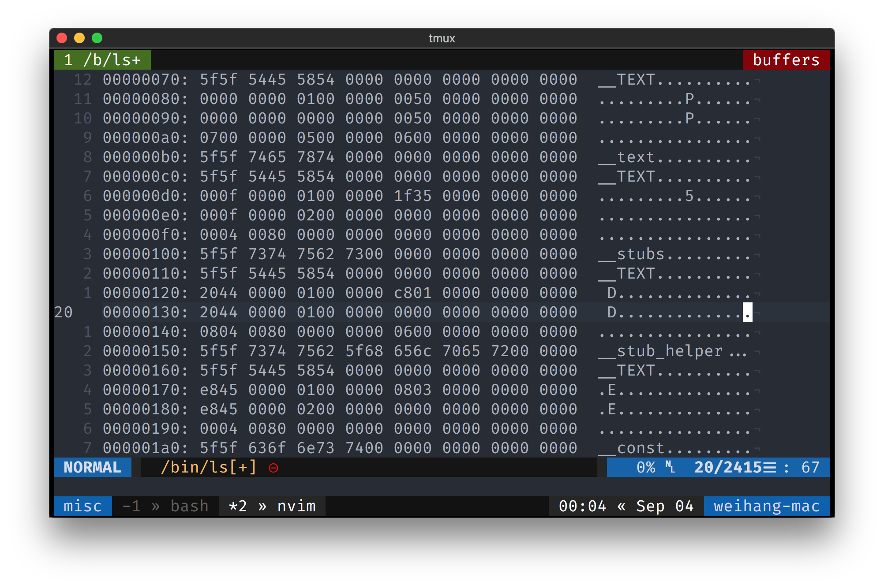Click the block cursor at line 20
884x588 pixels.
coord(747,312)
